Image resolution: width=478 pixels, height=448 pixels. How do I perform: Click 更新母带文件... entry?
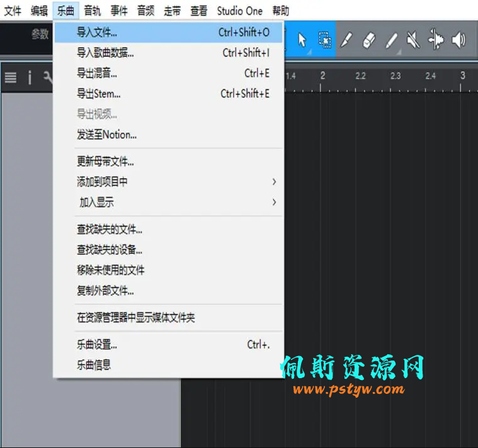(x=168, y=162)
